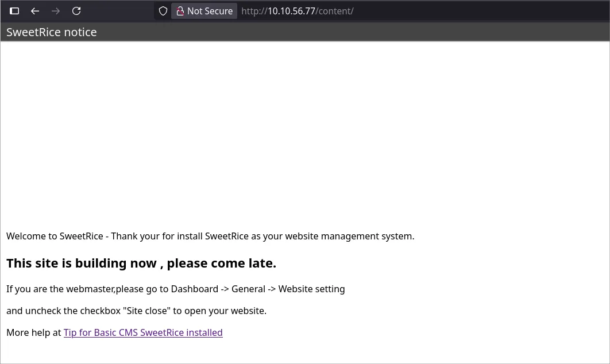Click the greyed-out forward arrow
The height and width of the screenshot is (364, 610).
(56, 11)
